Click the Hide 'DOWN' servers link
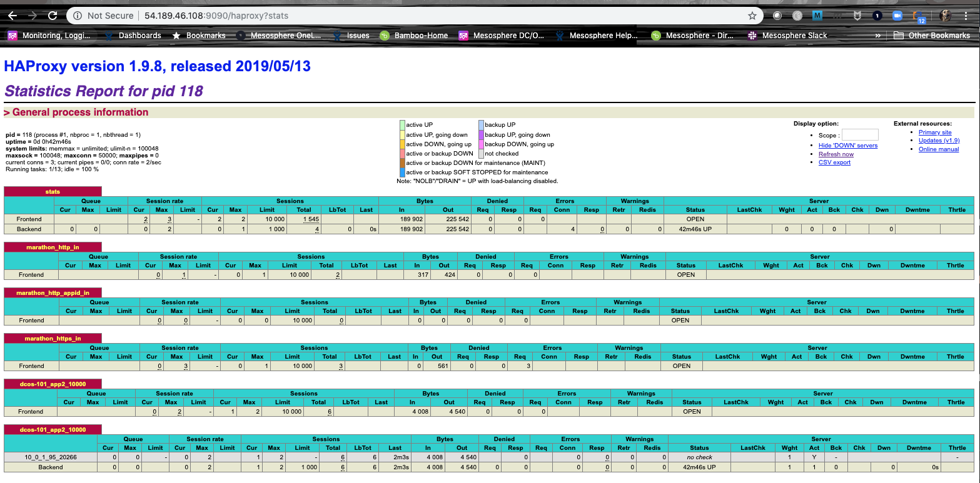980x483 pixels. (848, 146)
